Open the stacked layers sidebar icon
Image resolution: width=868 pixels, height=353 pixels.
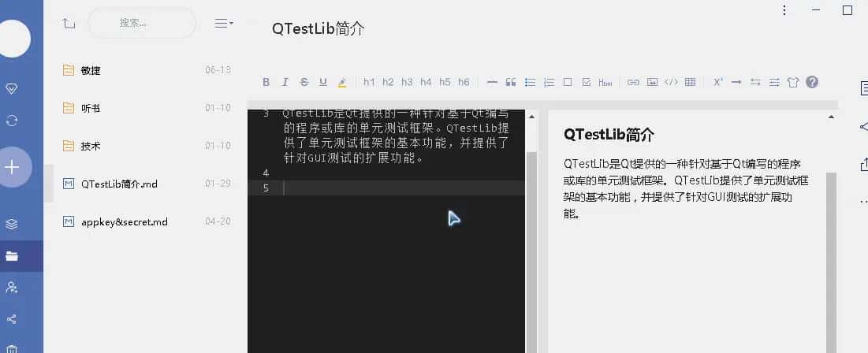pyautogui.click(x=12, y=224)
